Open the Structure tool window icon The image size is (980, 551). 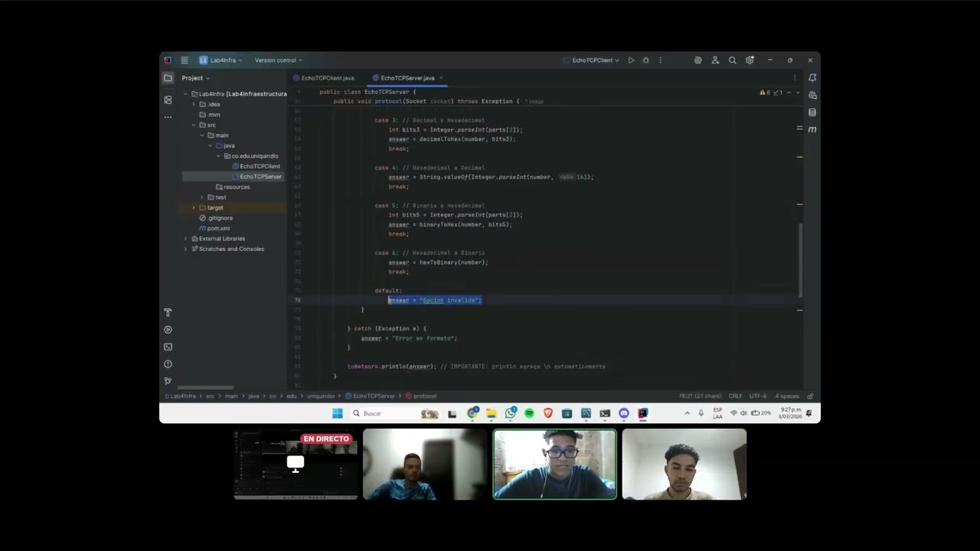[168, 100]
